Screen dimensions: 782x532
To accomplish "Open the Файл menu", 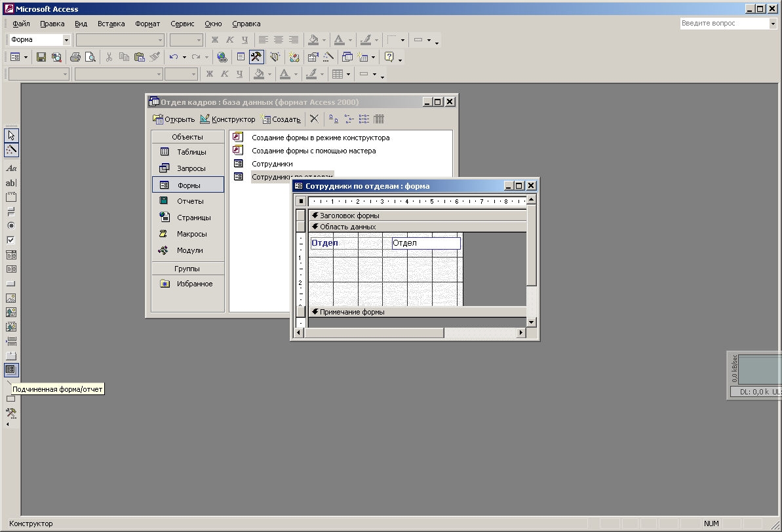I will (x=21, y=24).
